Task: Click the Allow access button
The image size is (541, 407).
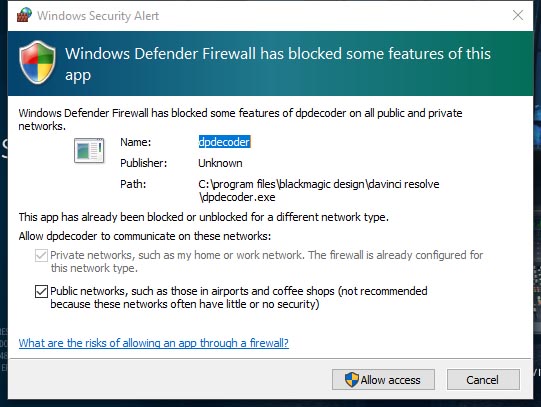Action: point(383,380)
